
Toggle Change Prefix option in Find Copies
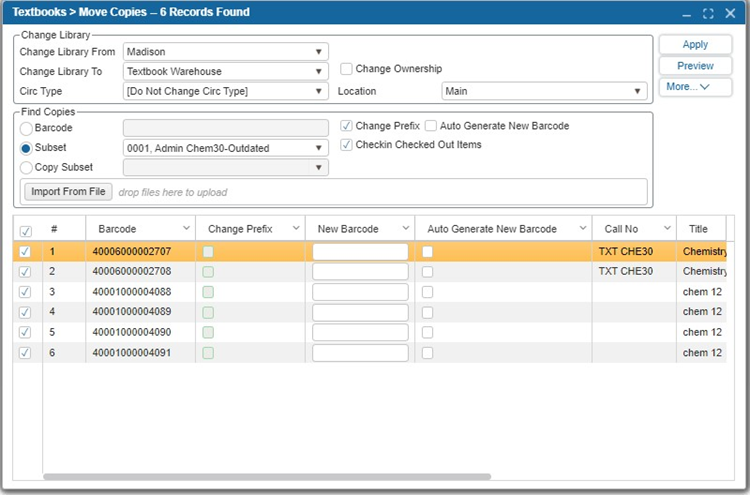click(346, 126)
